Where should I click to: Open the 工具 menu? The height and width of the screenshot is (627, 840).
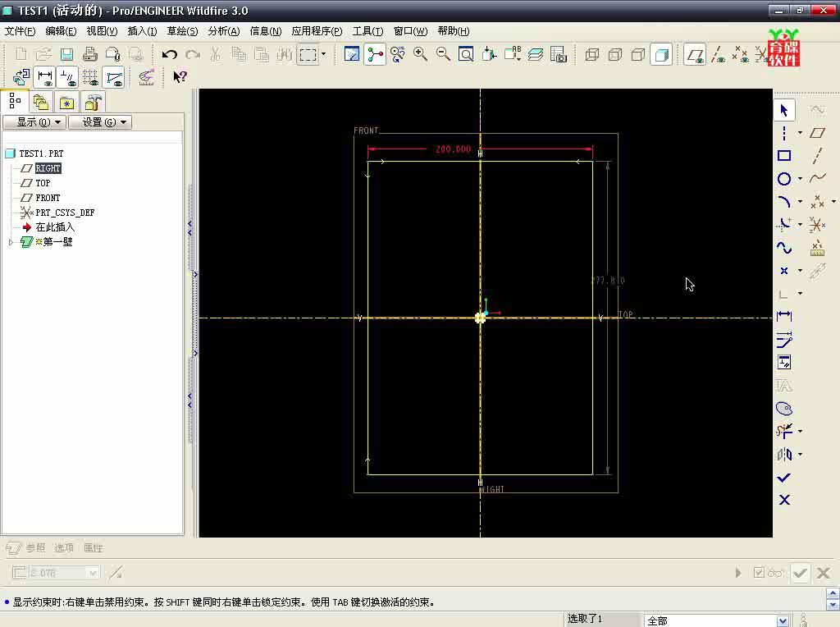367,31
